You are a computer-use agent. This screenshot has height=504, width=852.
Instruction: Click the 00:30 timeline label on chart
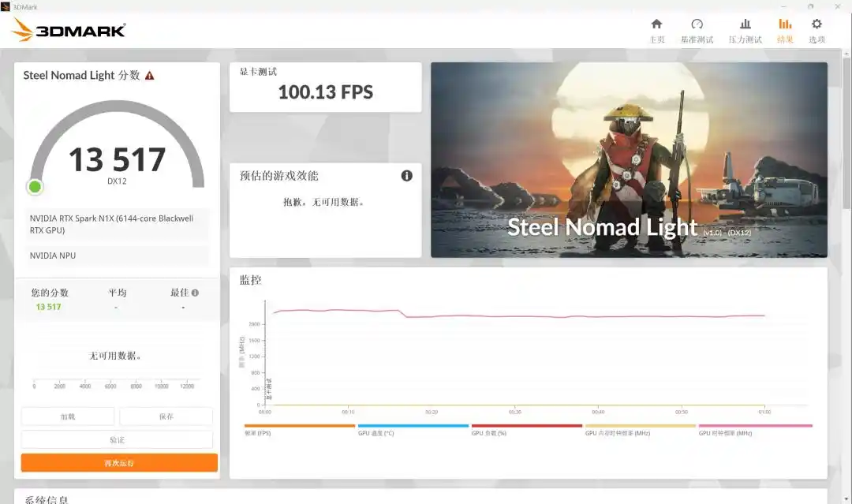(x=514, y=413)
